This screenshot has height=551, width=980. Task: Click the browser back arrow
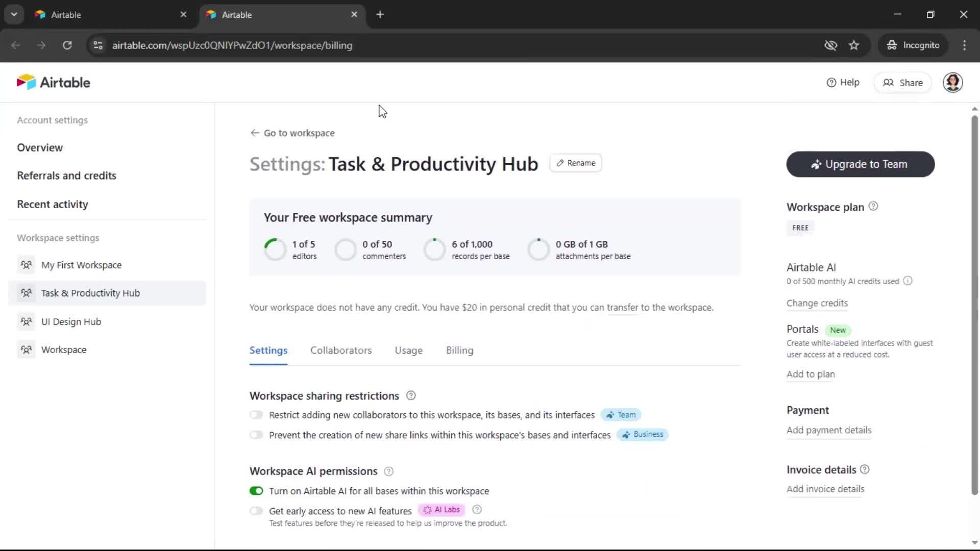[x=16, y=45]
